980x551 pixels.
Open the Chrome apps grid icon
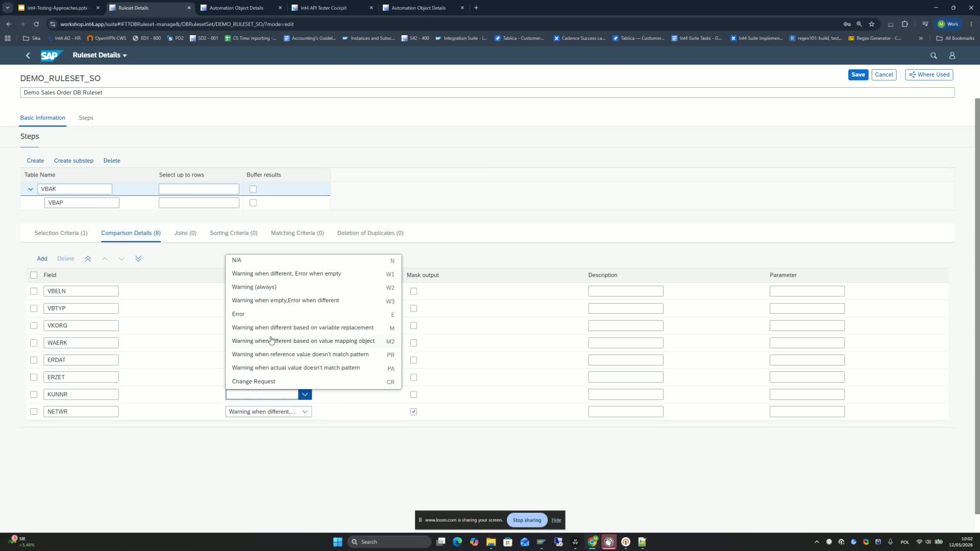[8, 38]
